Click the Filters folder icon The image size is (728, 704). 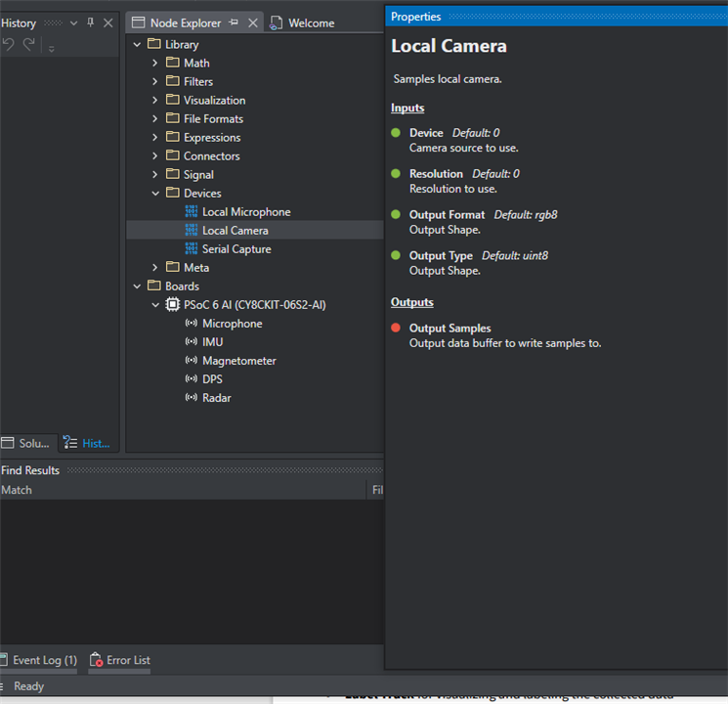pyautogui.click(x=173, y=81)
